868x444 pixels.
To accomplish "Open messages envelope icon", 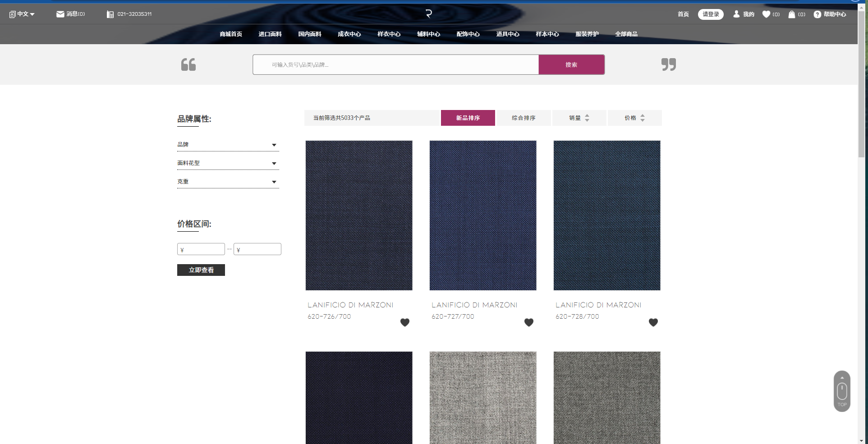I will pyautogui.click(x=60, y=14).
